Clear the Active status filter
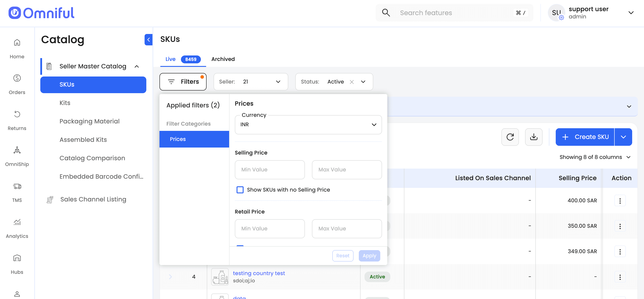Image resolution: width=644 pixels, height=299 pixels. click(x=352, y=82)
